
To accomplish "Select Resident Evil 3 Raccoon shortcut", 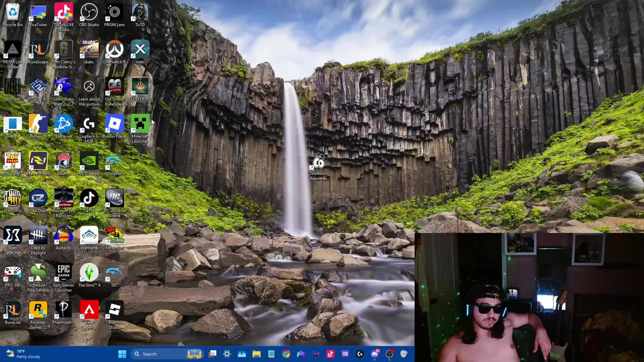I will 63,204.
